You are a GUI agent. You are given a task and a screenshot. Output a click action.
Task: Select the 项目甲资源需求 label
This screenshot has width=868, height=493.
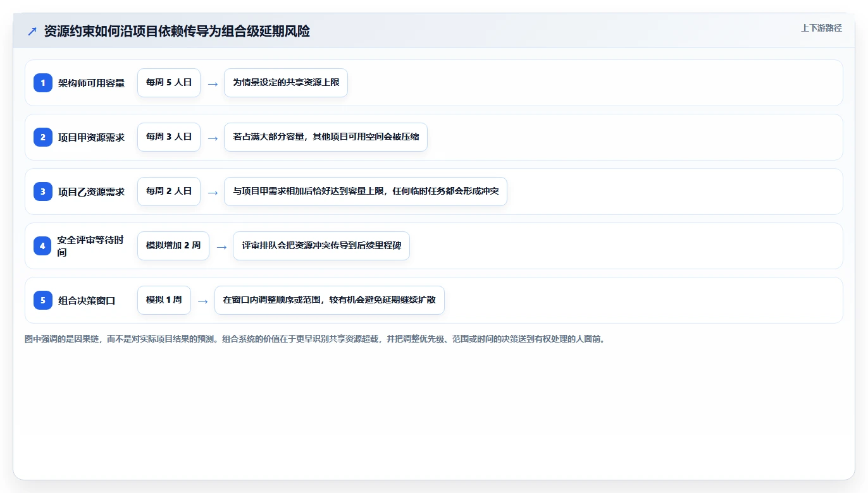pyautogui.click(x=92, y=137)
